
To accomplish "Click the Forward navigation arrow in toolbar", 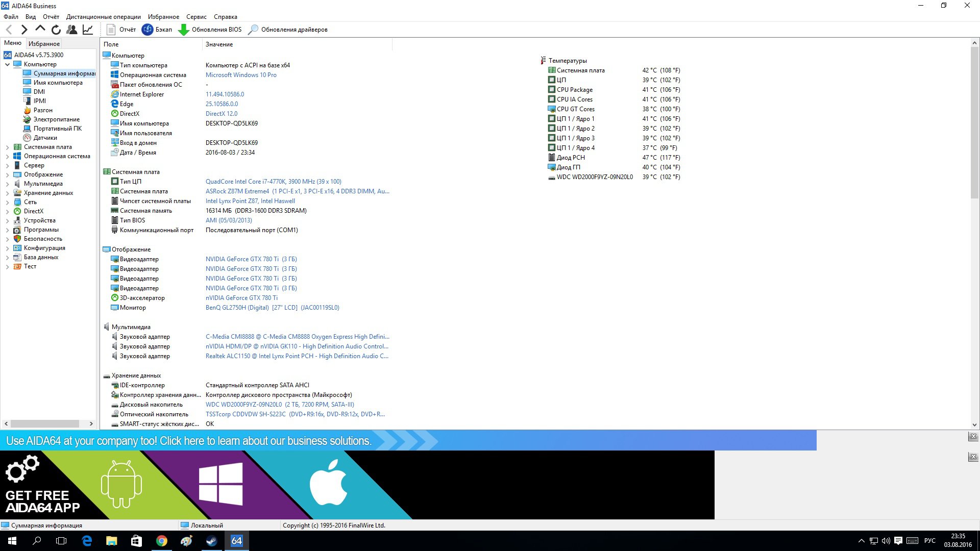I will pyautogui.click(x=24, y=30).
